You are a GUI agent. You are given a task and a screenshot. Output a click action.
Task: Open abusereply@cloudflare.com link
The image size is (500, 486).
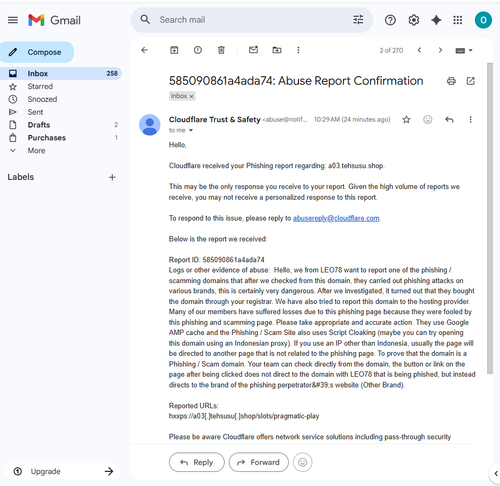click(336, 218)
